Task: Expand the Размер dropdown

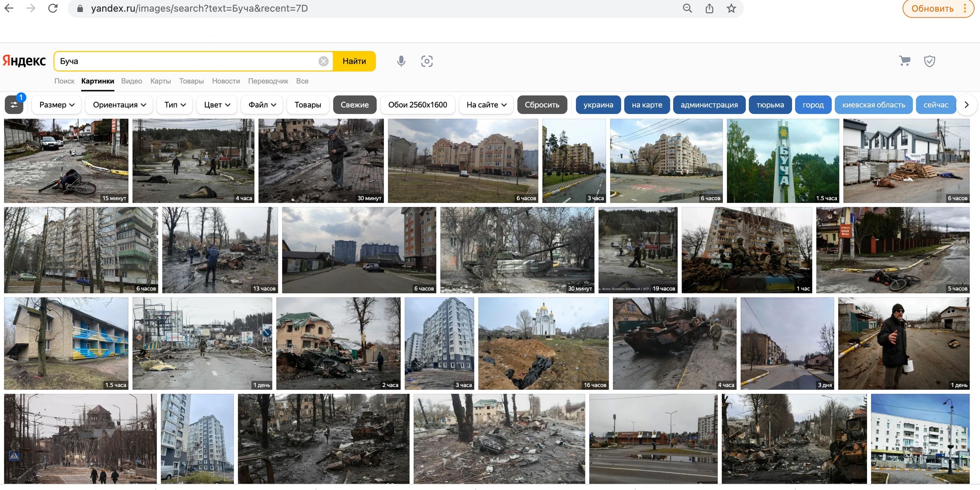Action: click(x=57, y=105)
